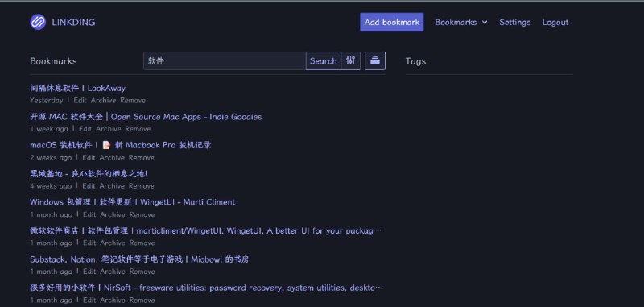Edit the LookAway bookmark

pos(80,100)
